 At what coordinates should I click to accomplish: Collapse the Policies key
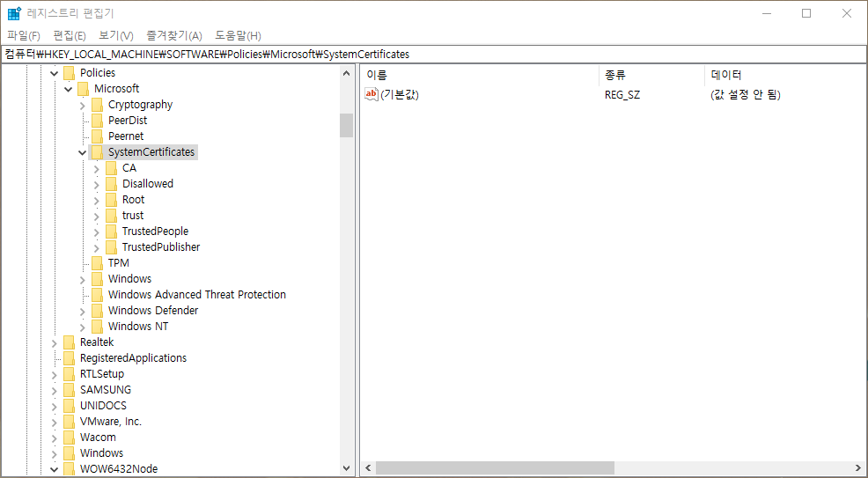pos(55,73)
